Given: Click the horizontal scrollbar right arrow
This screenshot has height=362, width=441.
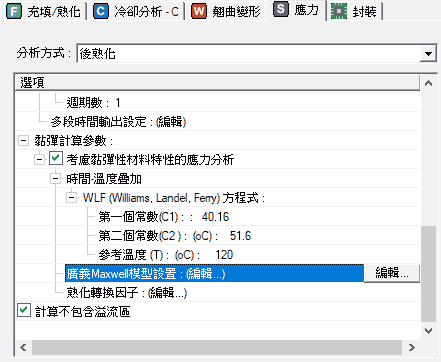Looking at the screenshot, I should point(412,347).
